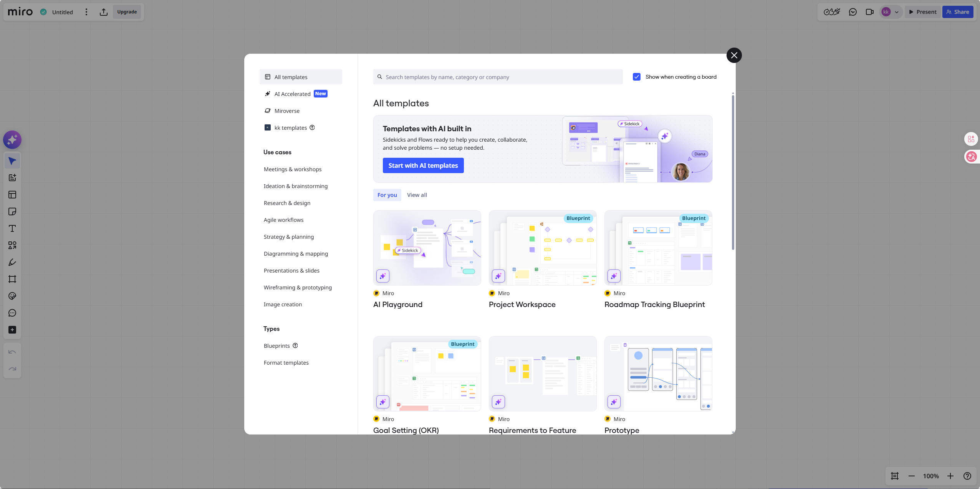The height and width of the screenshot is (489, 980).
Task: Start a video call via camera icon
Action: [870, 12]
